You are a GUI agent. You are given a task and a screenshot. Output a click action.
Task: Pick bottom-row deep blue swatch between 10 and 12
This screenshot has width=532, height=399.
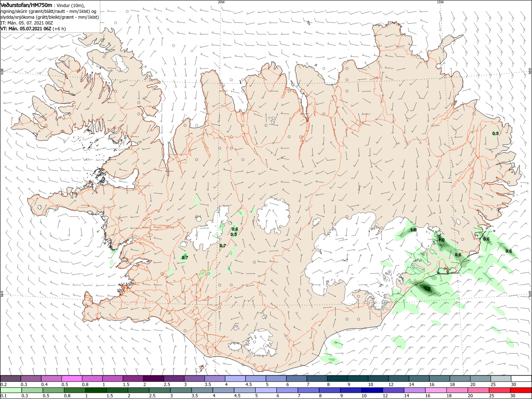click(x=372, y=390)
